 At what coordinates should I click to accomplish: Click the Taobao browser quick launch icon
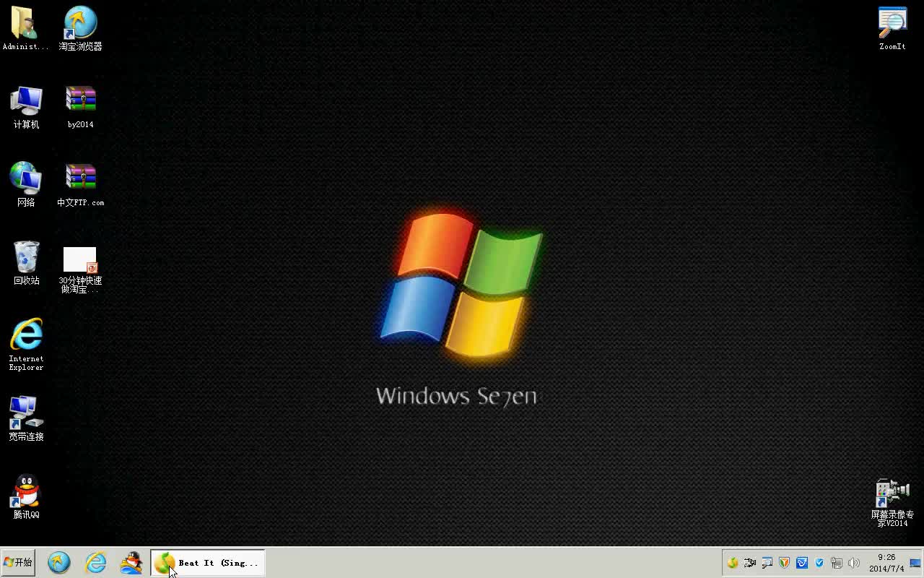59,562
